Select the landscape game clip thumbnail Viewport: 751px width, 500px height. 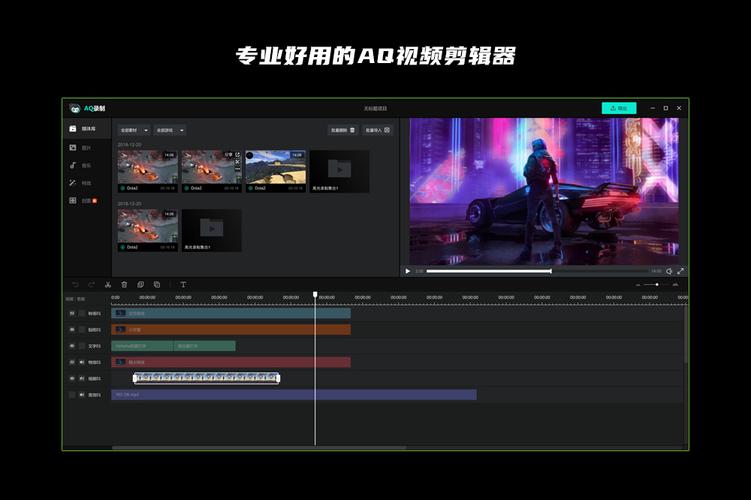(x=275, y=171)
